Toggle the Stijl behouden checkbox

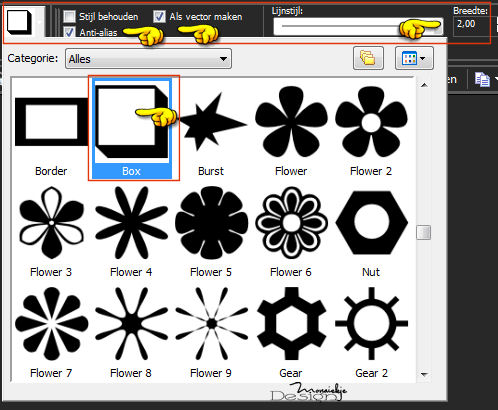click(69, 16)
